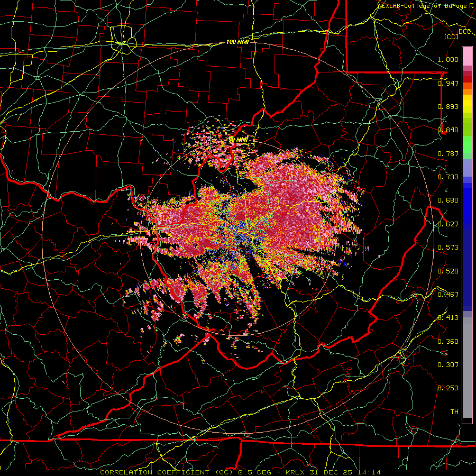Screen dimensions: 476x476
Task: Click the [CC] legend header
Action: [452, 36]
